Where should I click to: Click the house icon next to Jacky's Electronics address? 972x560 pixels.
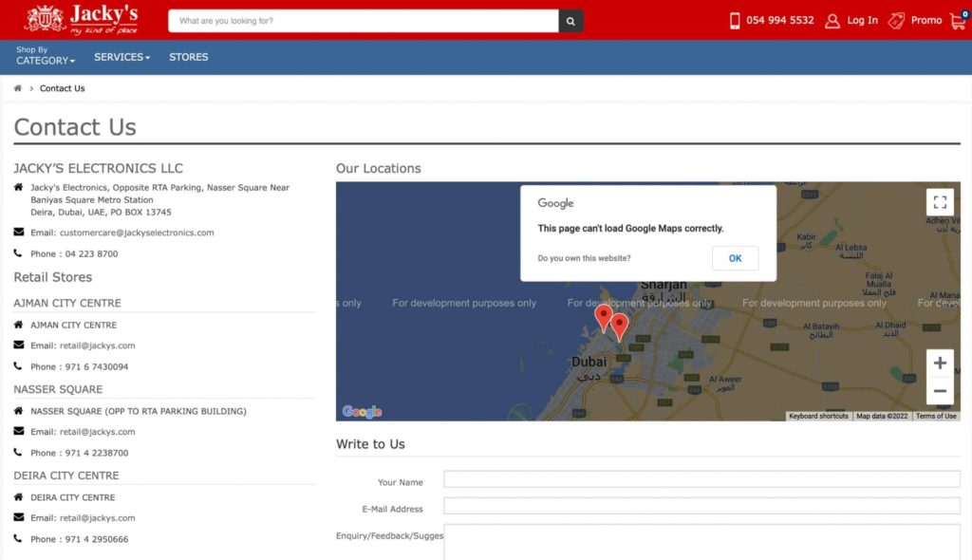click(x=19, y=187)
